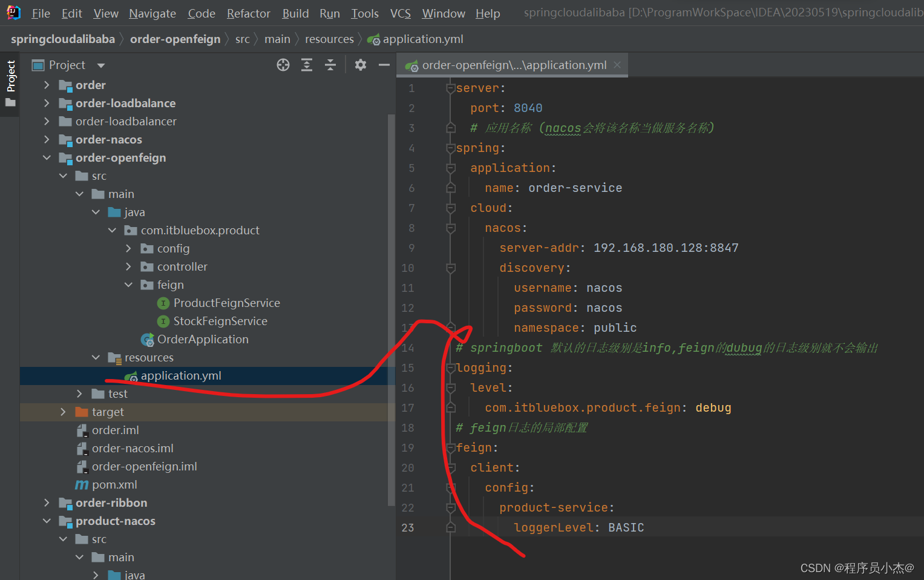Screen dimensions: 924x580
Task: Expand the order-nacos module
Action: tap(47, 139)
